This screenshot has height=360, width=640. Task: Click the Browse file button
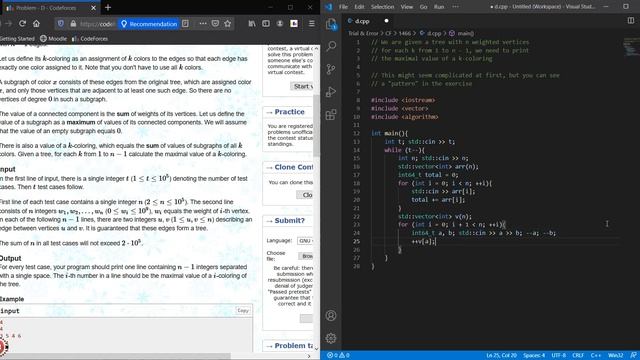pos(306,256)
